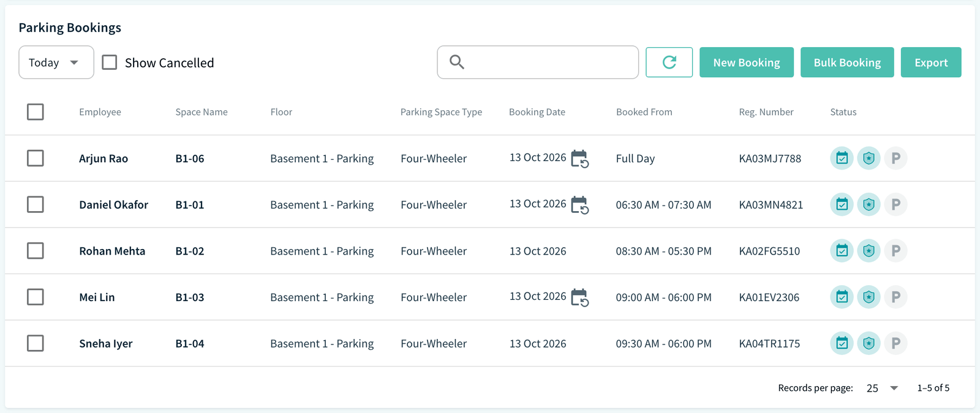Click the 08:30 AM - 05:30 PM cell

click(x=663, y=251)
